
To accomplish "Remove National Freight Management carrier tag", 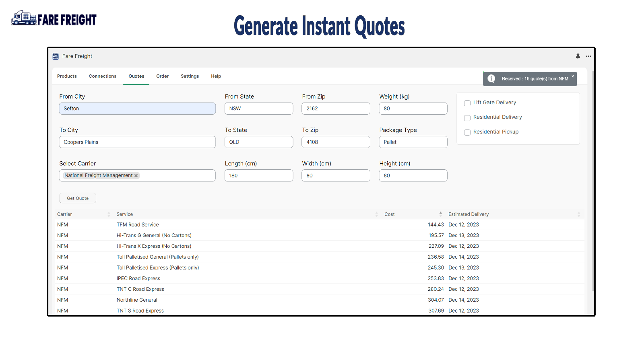I will pyautogui.click(x=136, y=176).
